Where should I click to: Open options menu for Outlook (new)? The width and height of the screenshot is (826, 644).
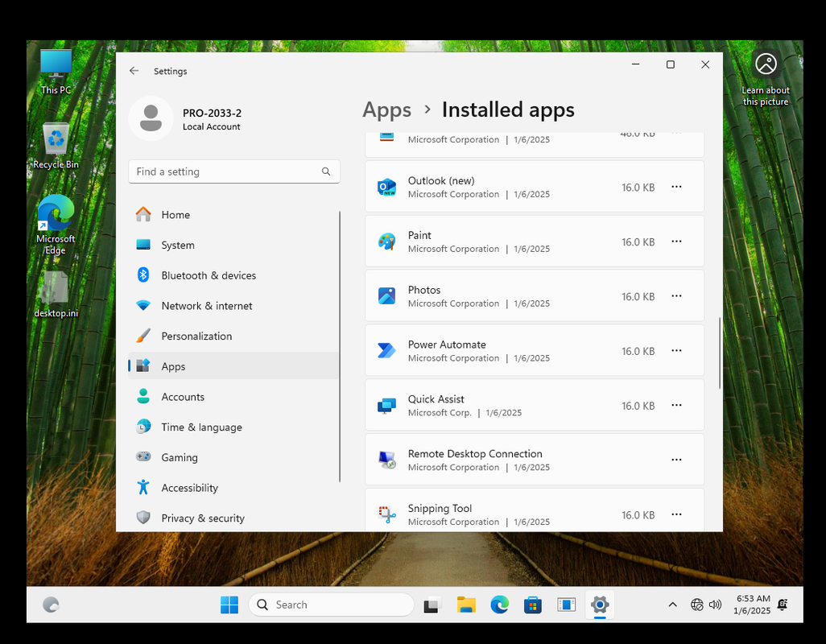coord(676,187)
